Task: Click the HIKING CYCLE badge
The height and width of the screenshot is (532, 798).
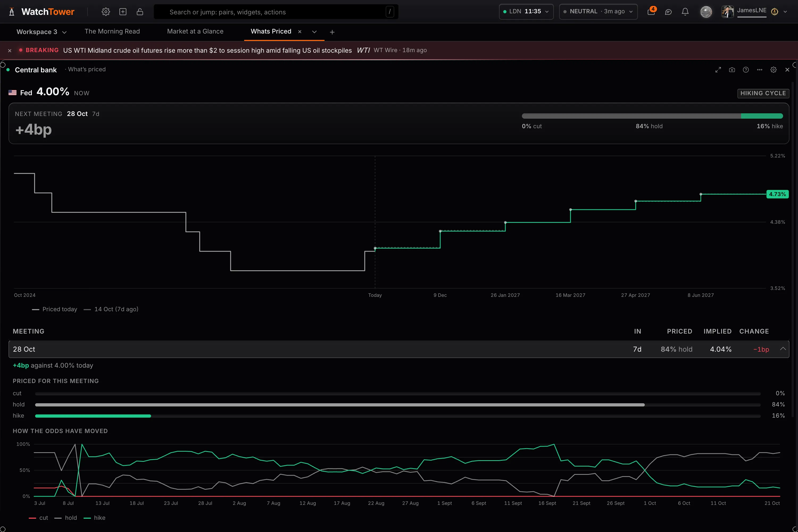Action: point(763,93)
